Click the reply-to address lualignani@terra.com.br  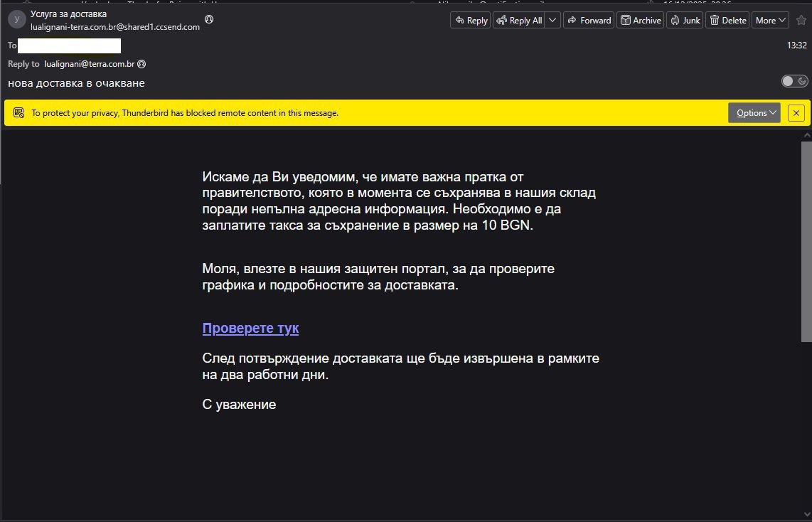point(89,64)
